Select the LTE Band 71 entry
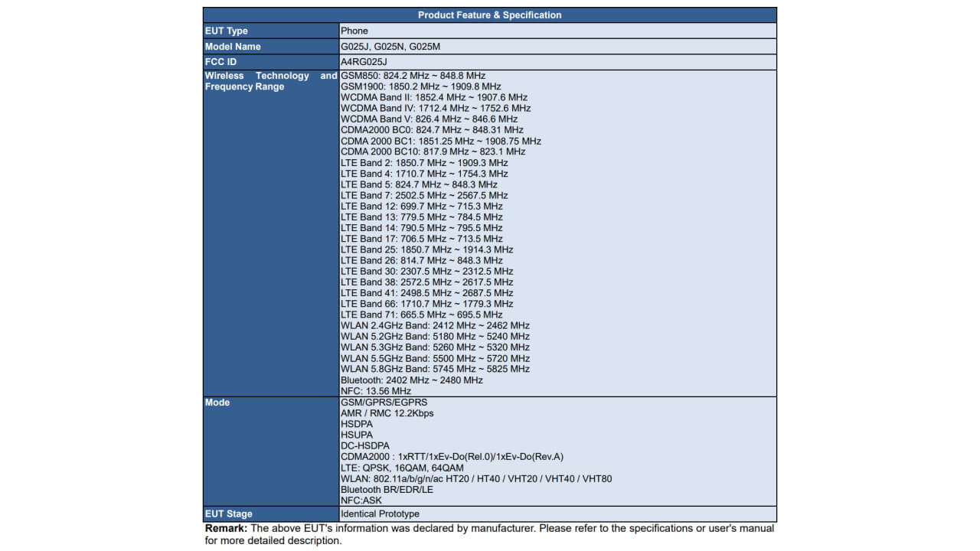This screenshot has height=551, width=980. [x=421, y=315]
